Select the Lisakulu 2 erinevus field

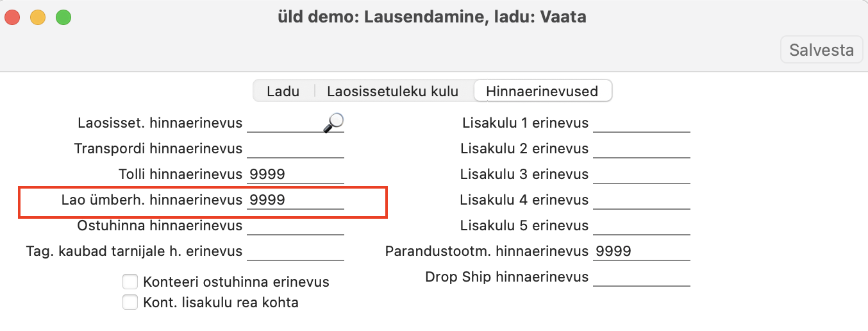641,149
